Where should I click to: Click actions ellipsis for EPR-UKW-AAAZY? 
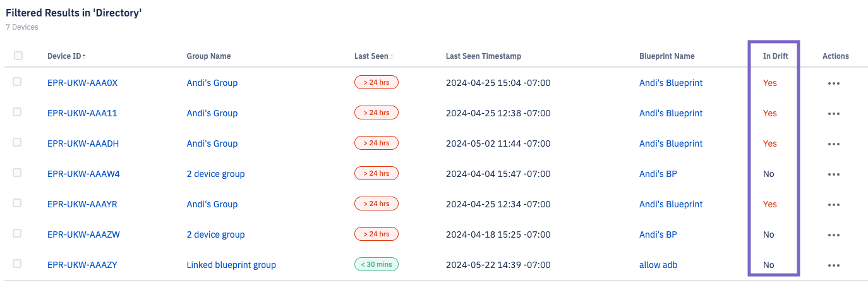(x=833, y=265)
